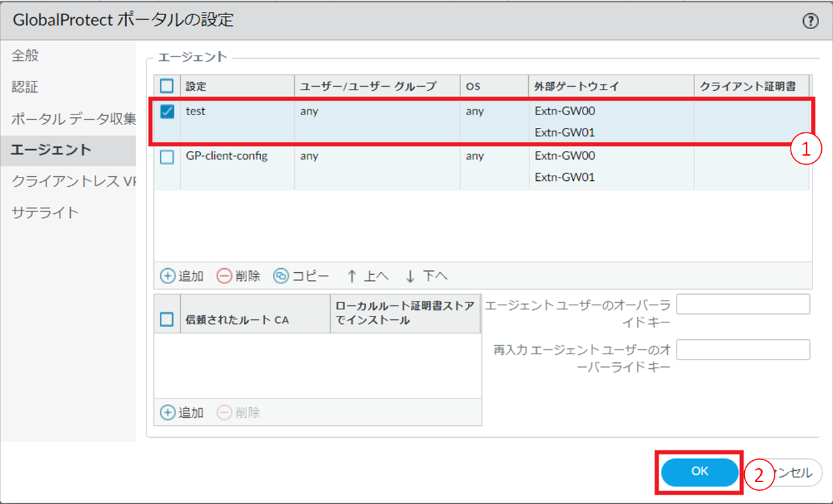Viewport: 833px width, 504px height.
Task: Open the ポータル データ収集 tab
Action: pyautogui.click(x=73, y=119)
